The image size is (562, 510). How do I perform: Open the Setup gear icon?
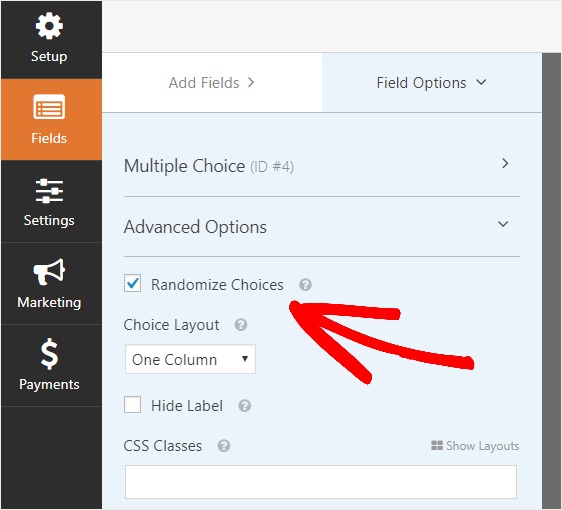tap(49, 26)
